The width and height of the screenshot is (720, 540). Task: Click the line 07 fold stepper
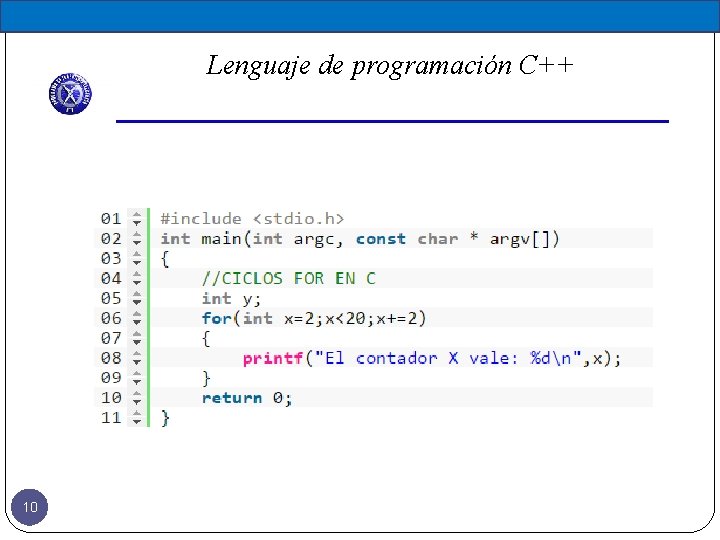[x=137, y=338]
